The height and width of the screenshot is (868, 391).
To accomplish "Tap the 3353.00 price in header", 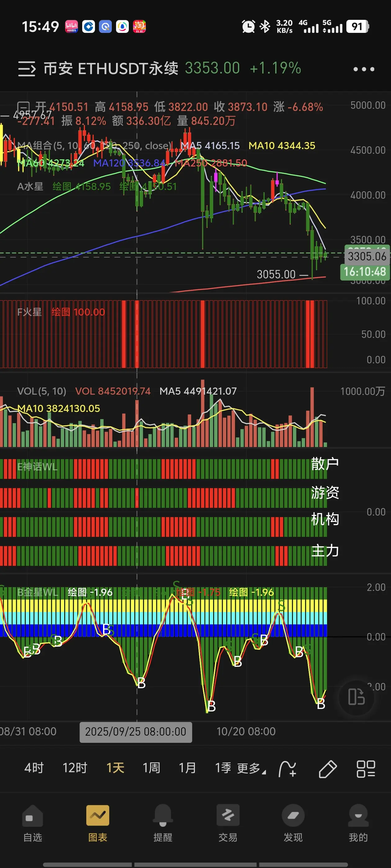I will [x=213, y=68].
